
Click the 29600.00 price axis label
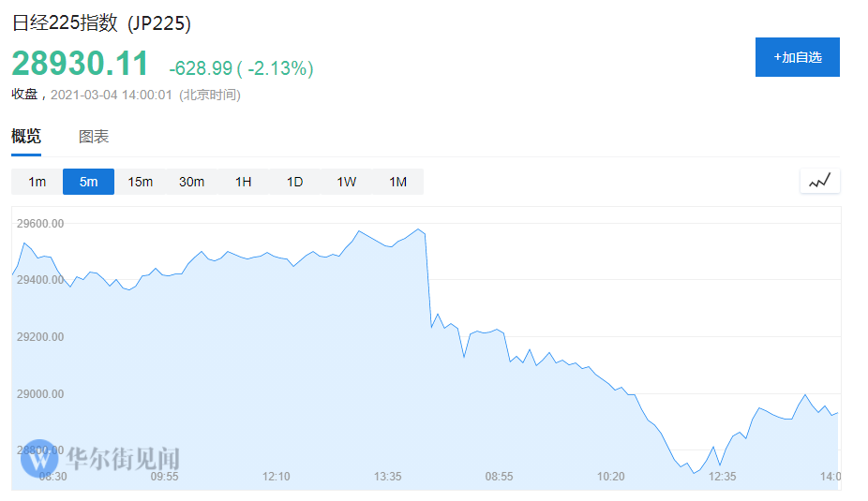coord(41,224)
